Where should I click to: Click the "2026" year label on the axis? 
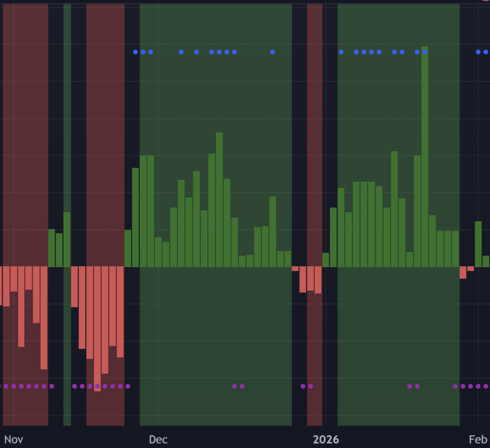(326, 439)
